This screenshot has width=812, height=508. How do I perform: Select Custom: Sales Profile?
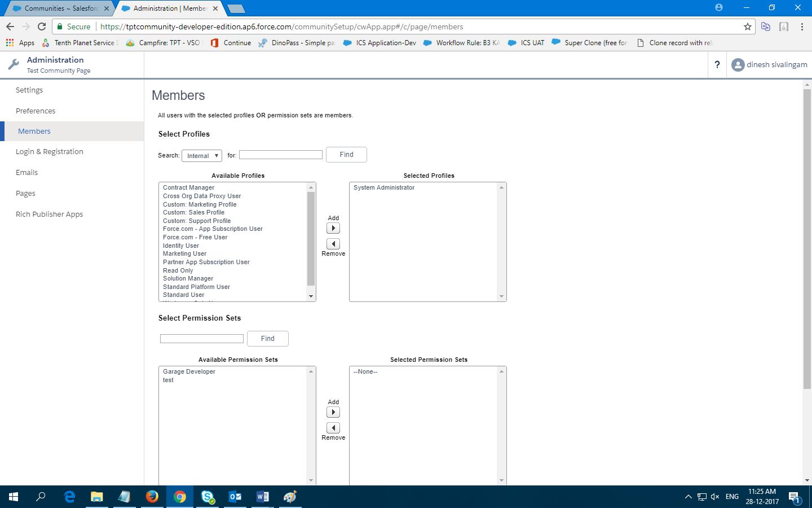click(193, 212)
